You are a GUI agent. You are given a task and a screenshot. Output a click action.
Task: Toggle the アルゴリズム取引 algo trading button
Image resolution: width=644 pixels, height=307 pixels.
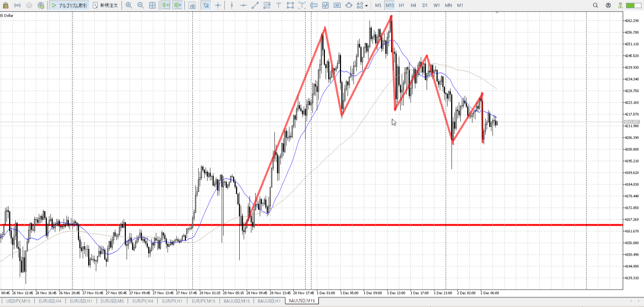coord(69,5)
